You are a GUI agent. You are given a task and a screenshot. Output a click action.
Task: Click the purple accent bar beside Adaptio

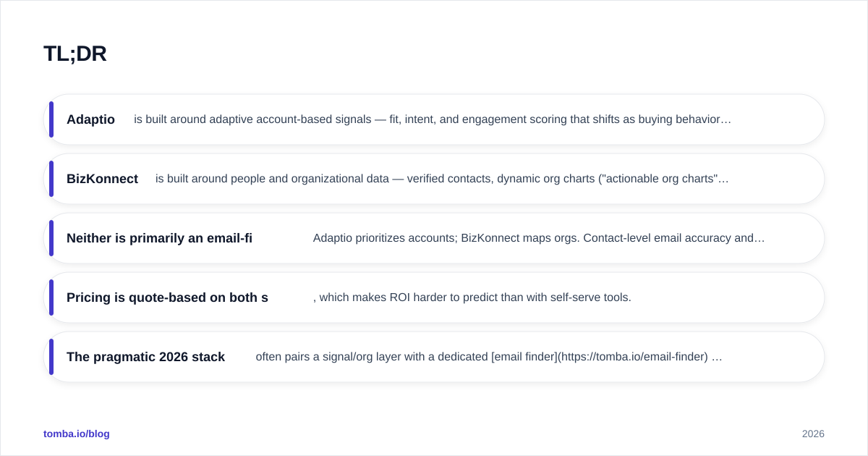coord(51,119)
